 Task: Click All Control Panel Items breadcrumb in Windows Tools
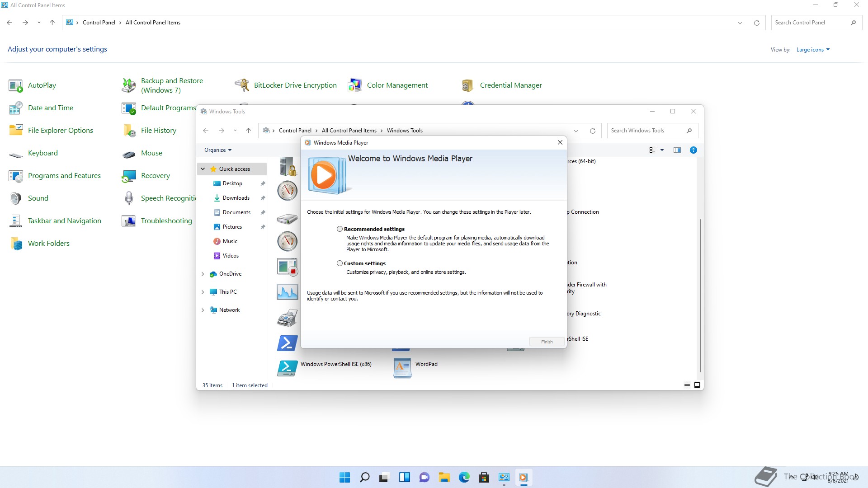click(349, 131)
